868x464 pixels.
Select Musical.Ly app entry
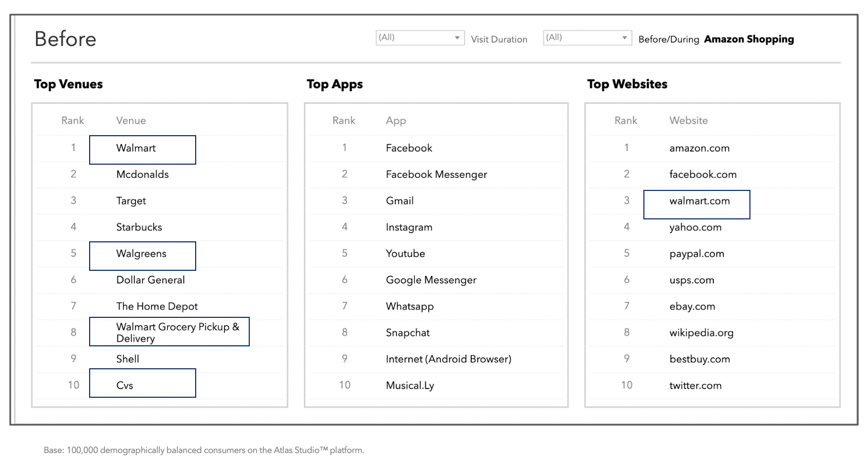(x=410, y=386)
